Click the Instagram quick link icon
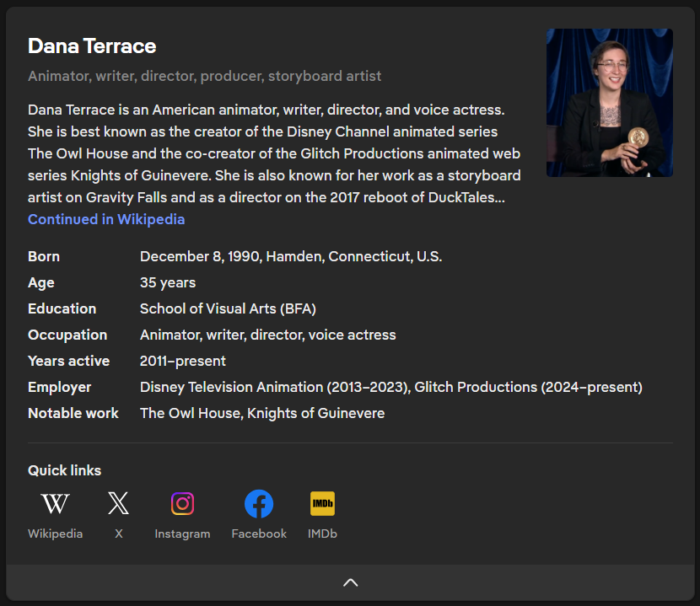The image size is (700, 606). click(x=182, y=504)
